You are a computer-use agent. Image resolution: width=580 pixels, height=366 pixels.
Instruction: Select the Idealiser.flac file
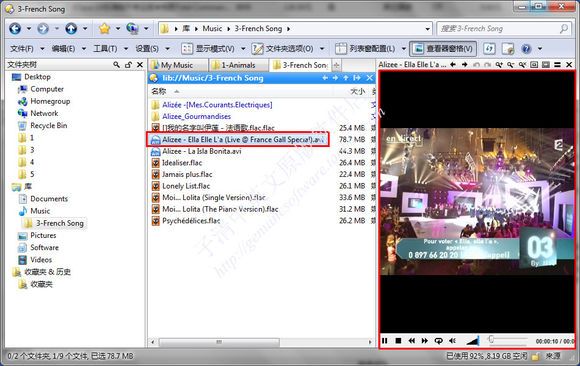click(182, 163)
